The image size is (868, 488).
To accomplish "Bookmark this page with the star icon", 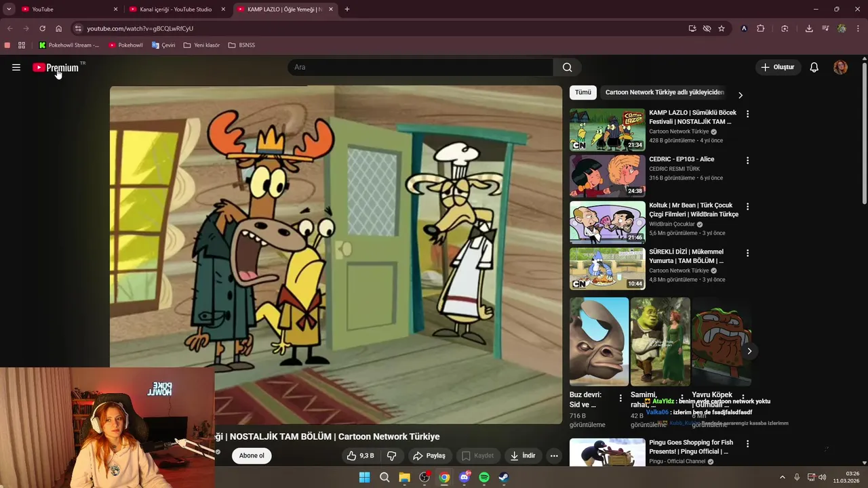I will (722, 28).
